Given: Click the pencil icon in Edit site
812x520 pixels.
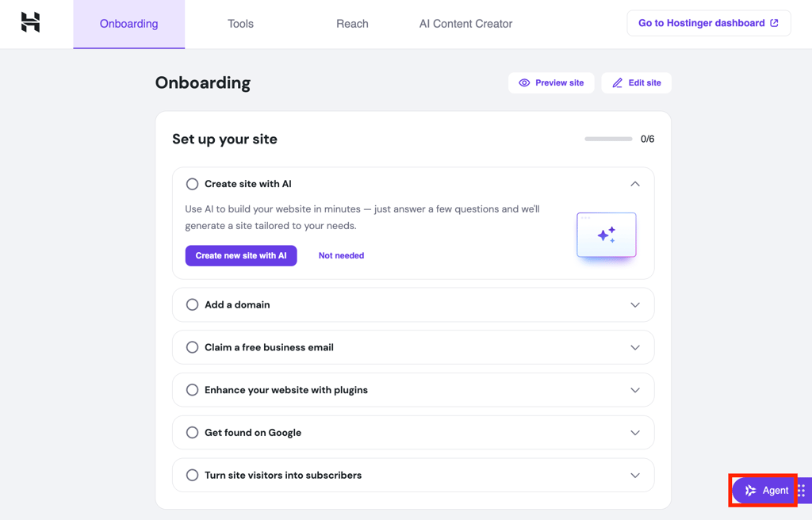Looking at the screenshot, I should [617, 83].
